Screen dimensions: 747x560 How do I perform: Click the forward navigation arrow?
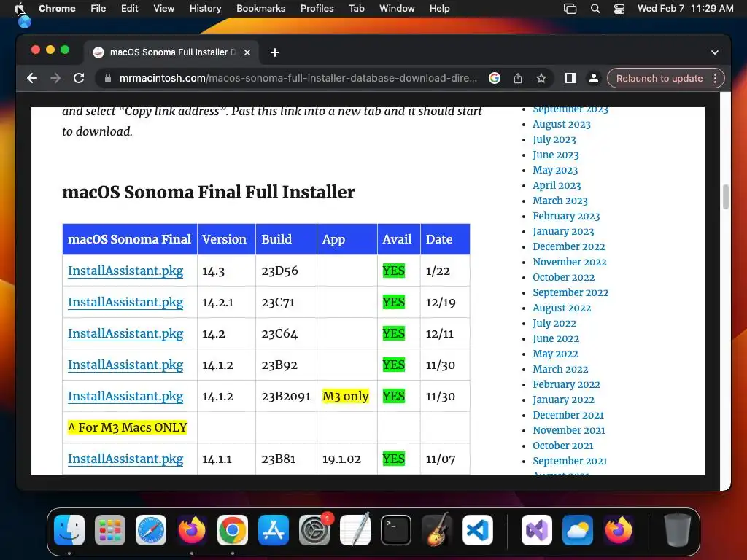[x=55, y=78]
